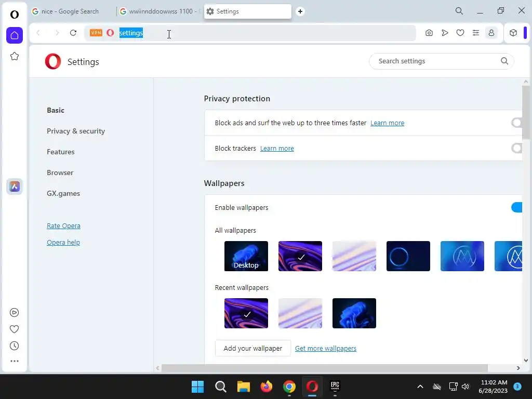The image size is (532, 399).
Task: Click the Add your wallpaper button
Action: [x=253, y=348]
